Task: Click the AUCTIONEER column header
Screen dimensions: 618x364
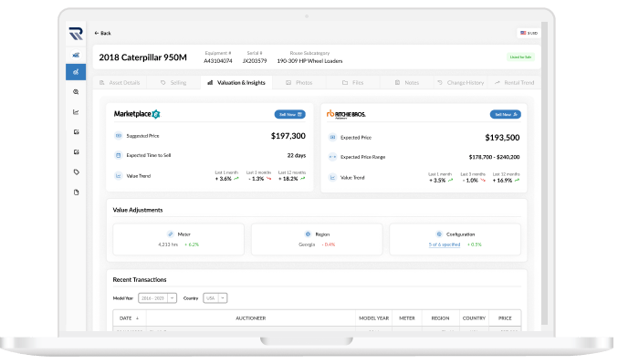Action: pos(251,318)
